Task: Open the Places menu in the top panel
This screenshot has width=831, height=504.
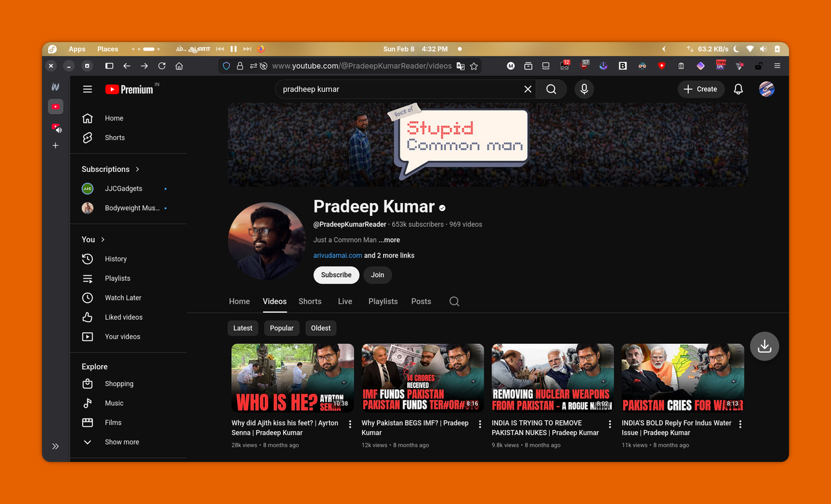Action: tap(108, 49)
